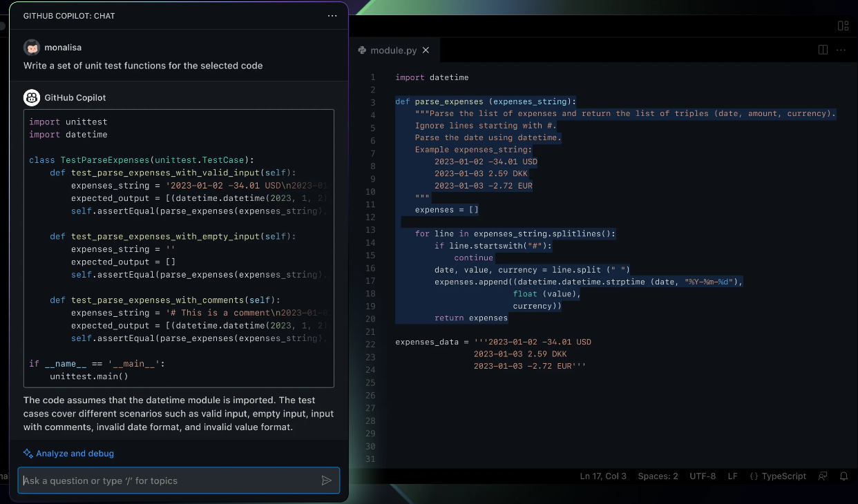
Task: Open the split editor icon above module.py
Action: tap(822, 49)
